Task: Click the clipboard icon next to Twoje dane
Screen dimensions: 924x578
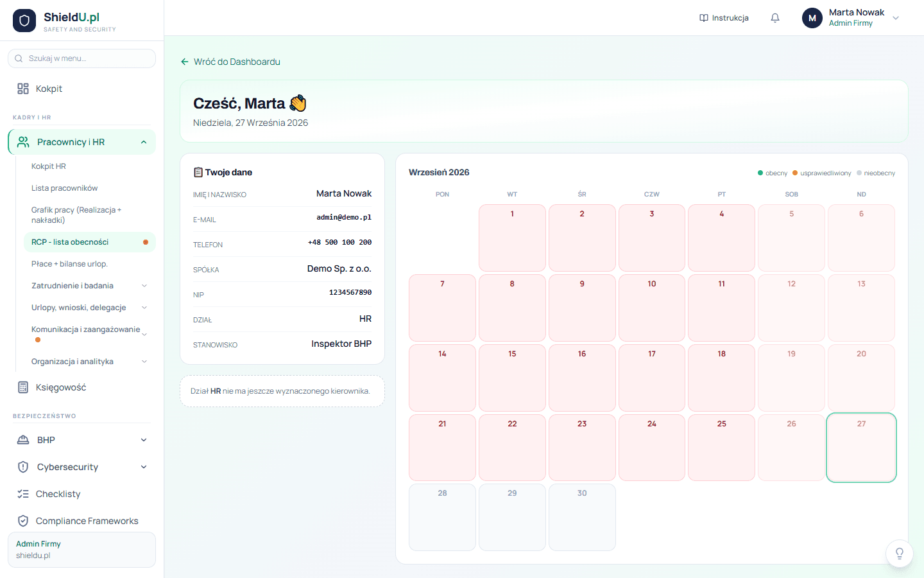Action: pyautogui.click(x=198, y=172)
